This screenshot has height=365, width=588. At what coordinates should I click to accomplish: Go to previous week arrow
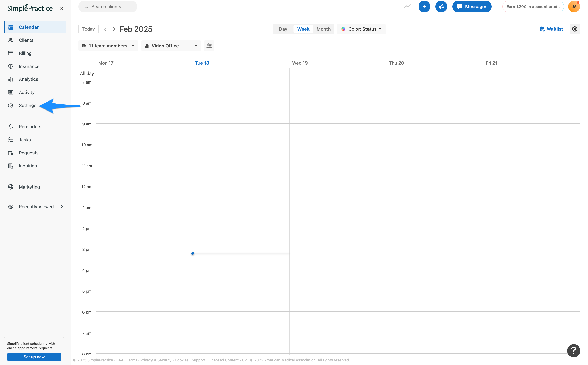click(x=105, y=29)
